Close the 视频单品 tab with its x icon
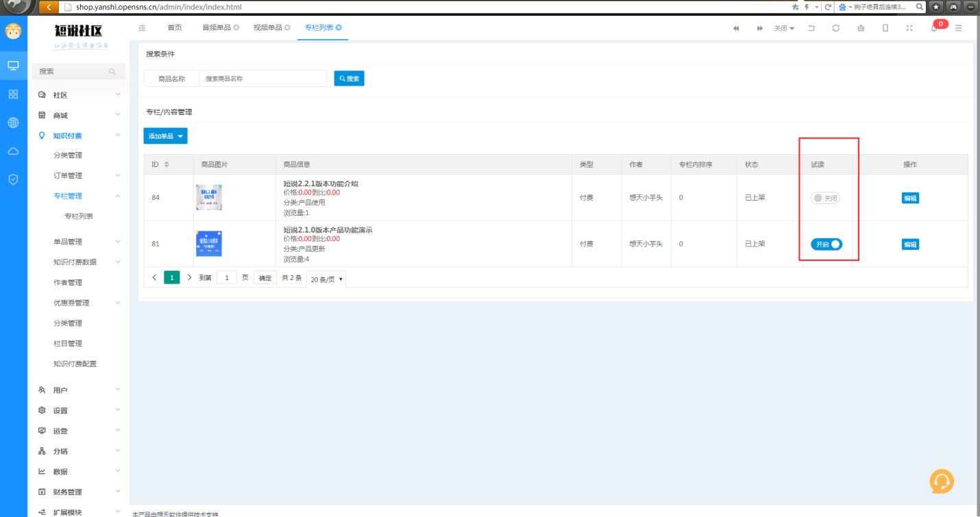The image size is (980, 517). click(x=288, y=28)
